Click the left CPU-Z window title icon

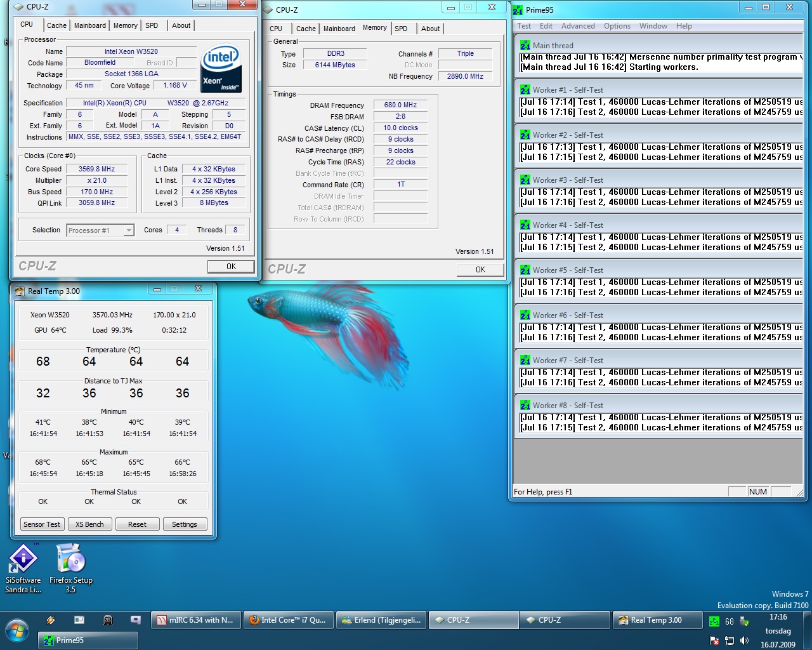18,7
